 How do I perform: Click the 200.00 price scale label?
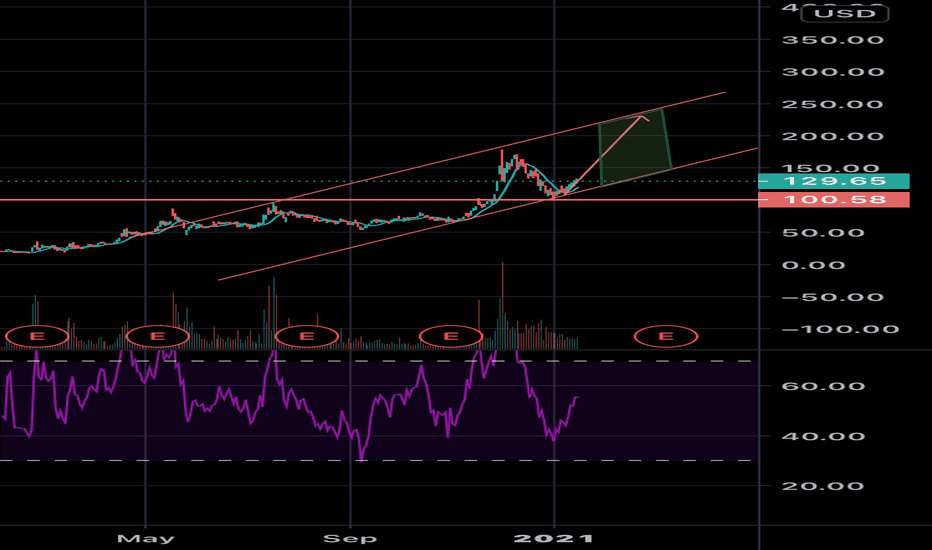pyautogui.click(x=833, y=137)
